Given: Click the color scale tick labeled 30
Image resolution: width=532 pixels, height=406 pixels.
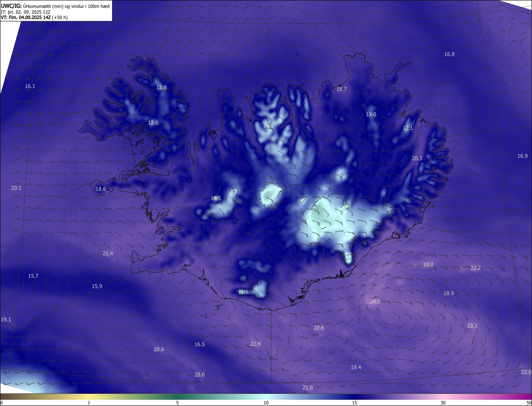Looking at the screenshot, I should [443, 403].
